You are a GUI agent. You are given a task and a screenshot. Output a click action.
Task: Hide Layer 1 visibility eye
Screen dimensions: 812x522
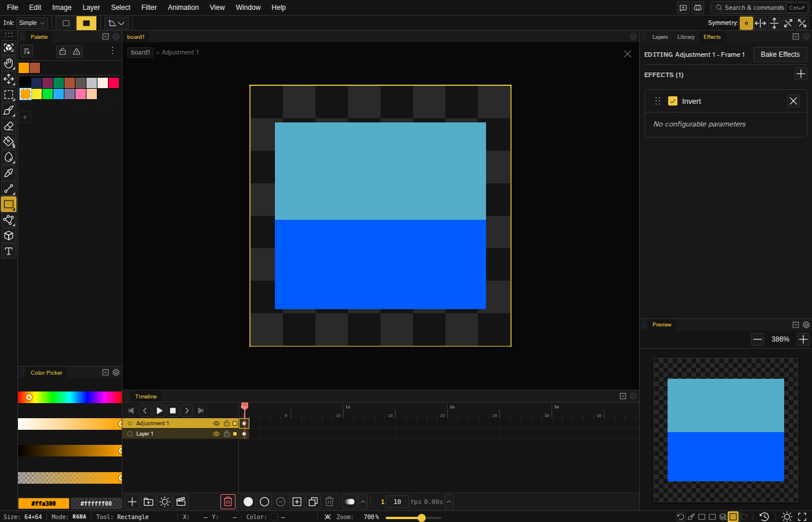click(216, 434)
